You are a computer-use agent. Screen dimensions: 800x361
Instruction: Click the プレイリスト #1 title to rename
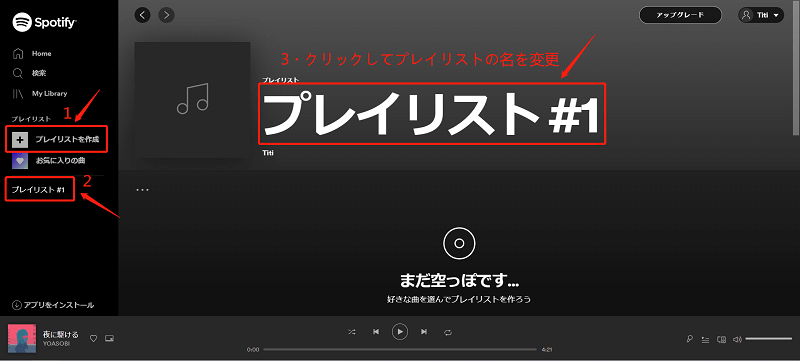coord(432,114)
